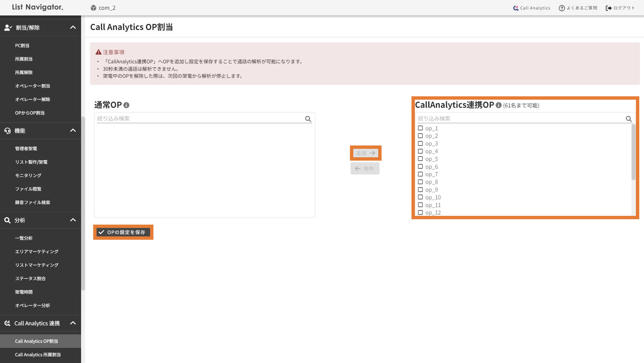Image resolution: width=644 pixels, height=363 pixels.
Task: Open the モニタリング menu item
Action: [x=28, y=175]
